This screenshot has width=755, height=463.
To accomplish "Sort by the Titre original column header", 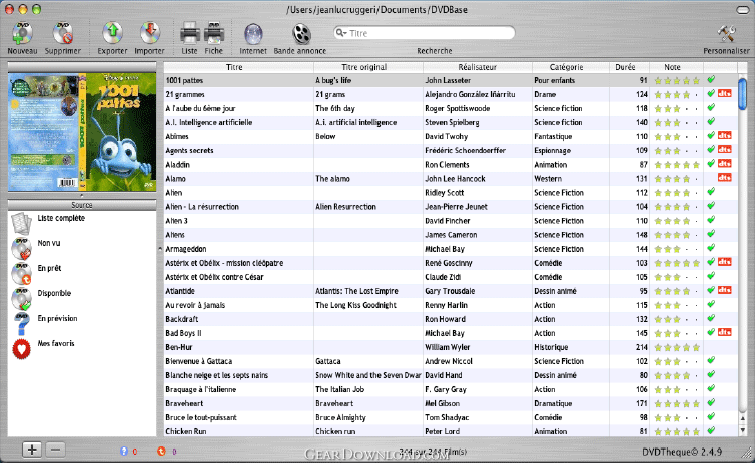I will (368, 67).
